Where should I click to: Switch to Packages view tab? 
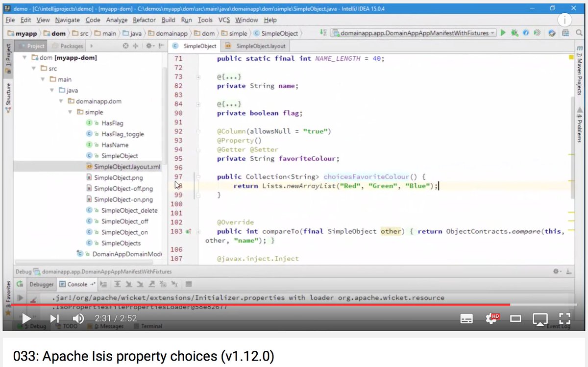tap(68, 46)
